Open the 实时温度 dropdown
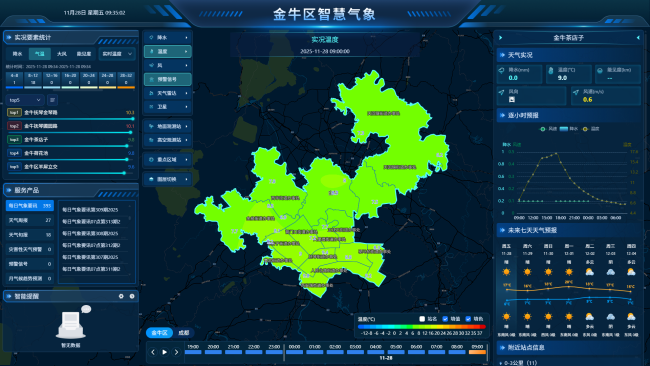Screen dimensions: 650x366 [117, 54]
